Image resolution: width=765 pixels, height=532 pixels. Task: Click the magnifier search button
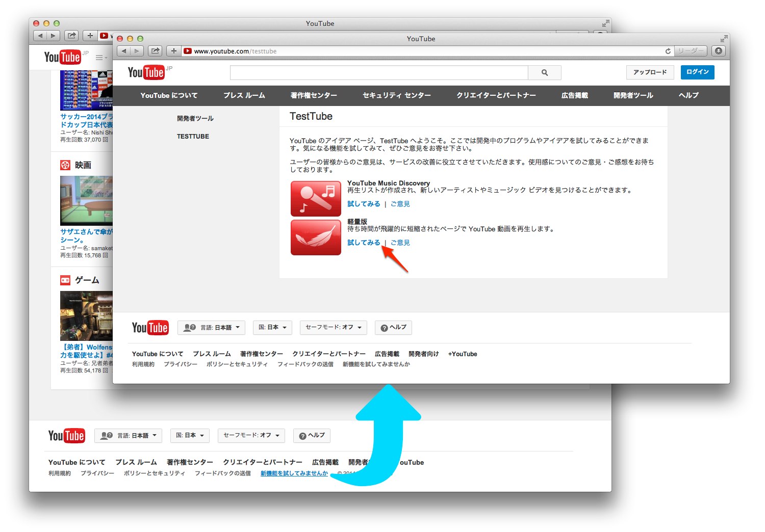click(x=545, y=73)
